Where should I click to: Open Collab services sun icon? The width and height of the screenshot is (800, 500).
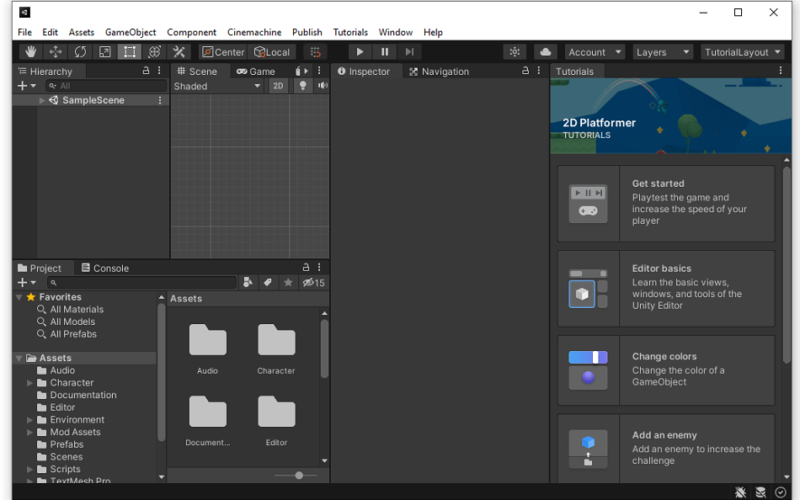click(x=514, y=52)
